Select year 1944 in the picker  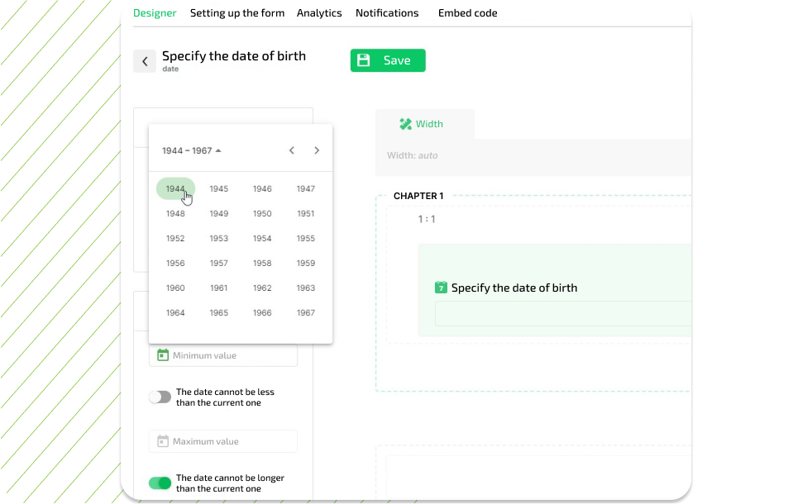tap(175, 188)
